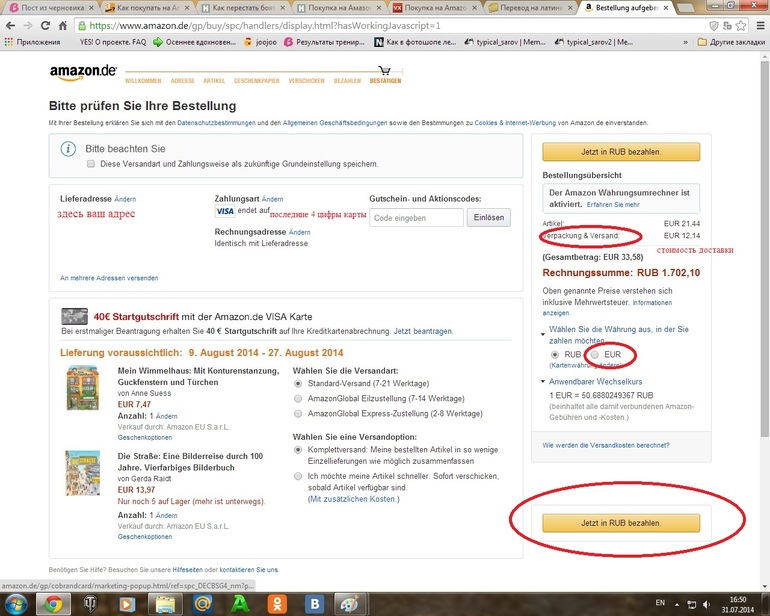Open the Windows Start menu orb
770x616 pixels.
pos(16,604)
